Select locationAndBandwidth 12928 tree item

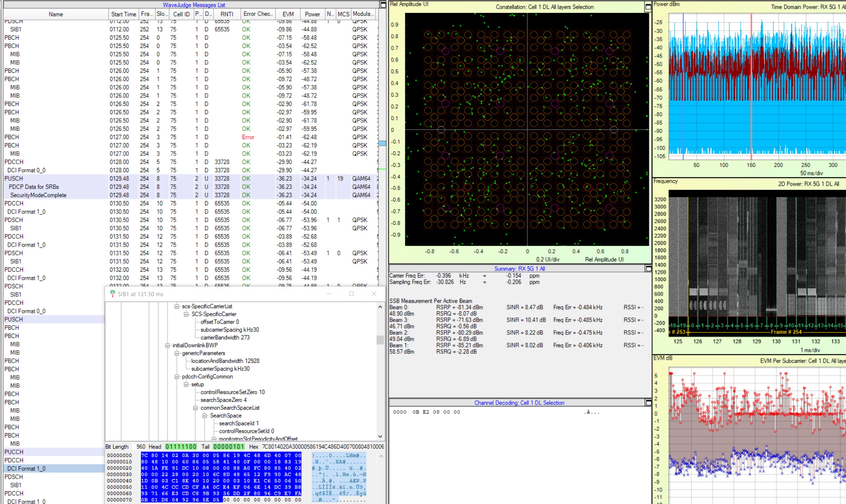coord(225,361)
